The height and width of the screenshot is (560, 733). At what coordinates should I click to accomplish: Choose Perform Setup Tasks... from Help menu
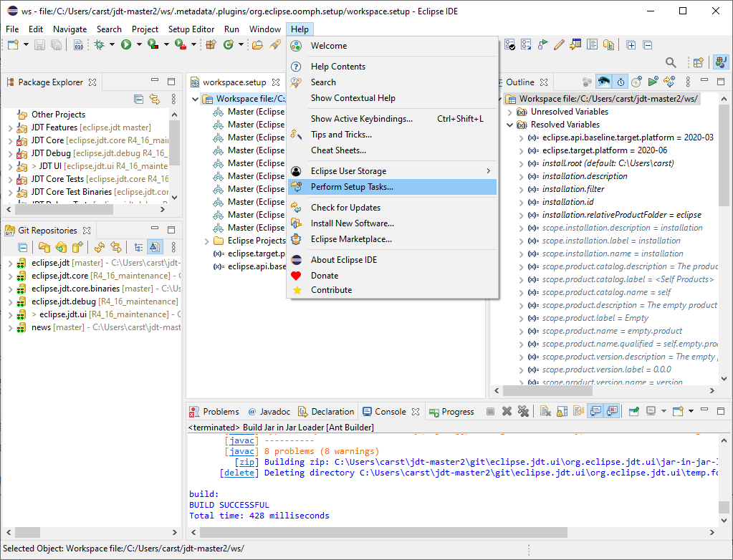[392, 187]
